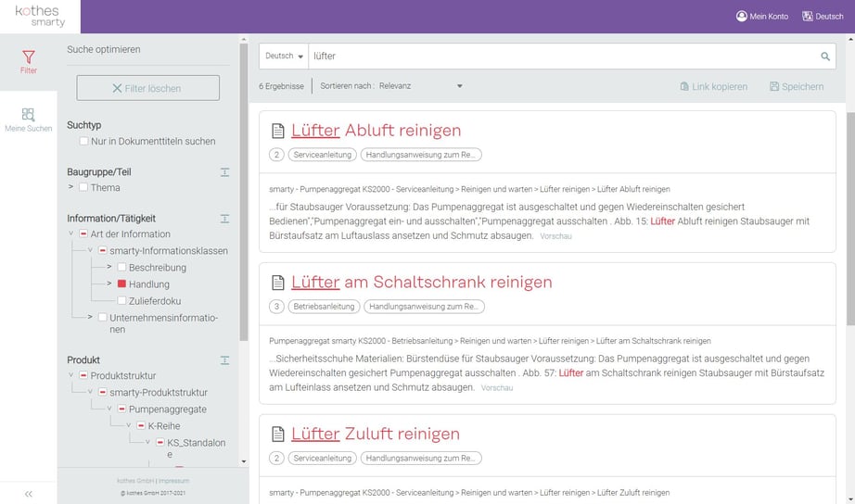Open search language dropdown Deutsch
Screen dimensions: 855x504
284,57
